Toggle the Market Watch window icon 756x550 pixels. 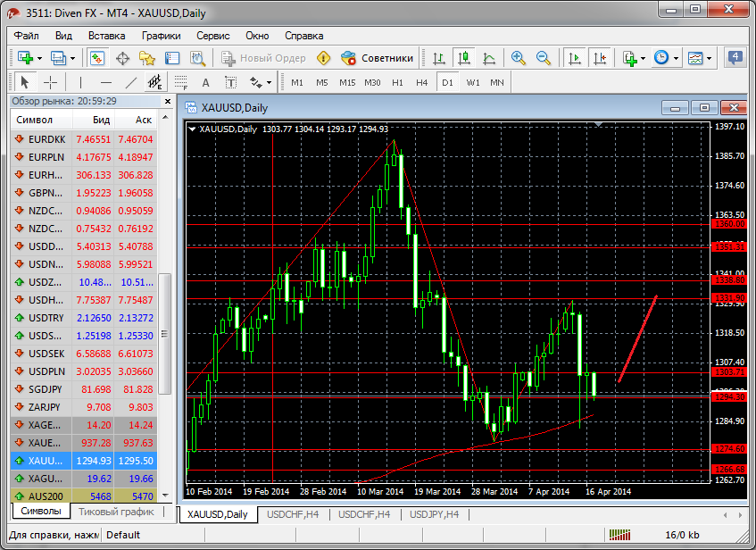point(97,58)
